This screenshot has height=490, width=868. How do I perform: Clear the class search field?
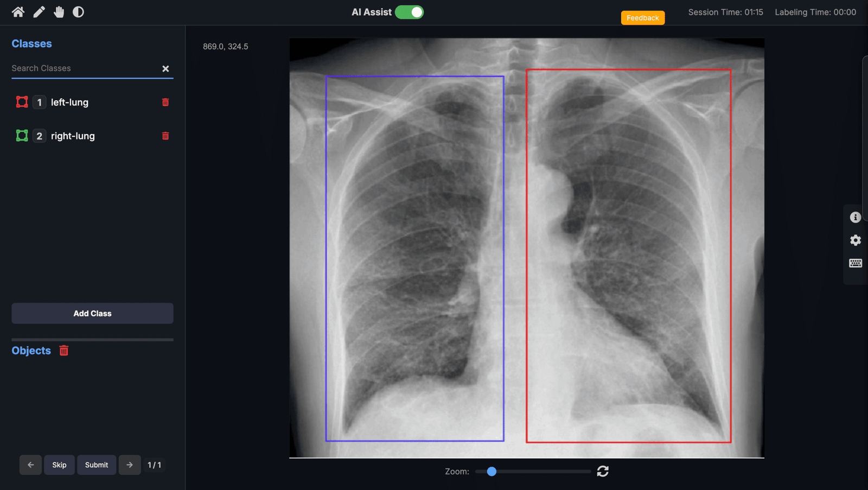pos(165,68)
